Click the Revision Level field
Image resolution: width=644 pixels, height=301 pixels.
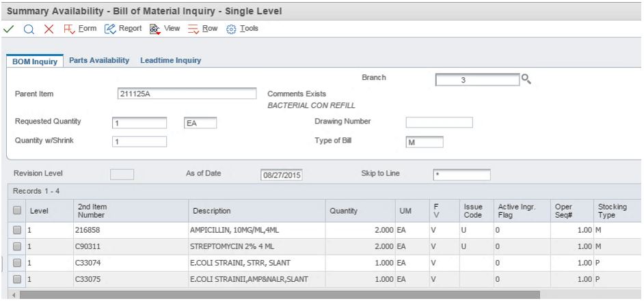click(x=122, y=174)
